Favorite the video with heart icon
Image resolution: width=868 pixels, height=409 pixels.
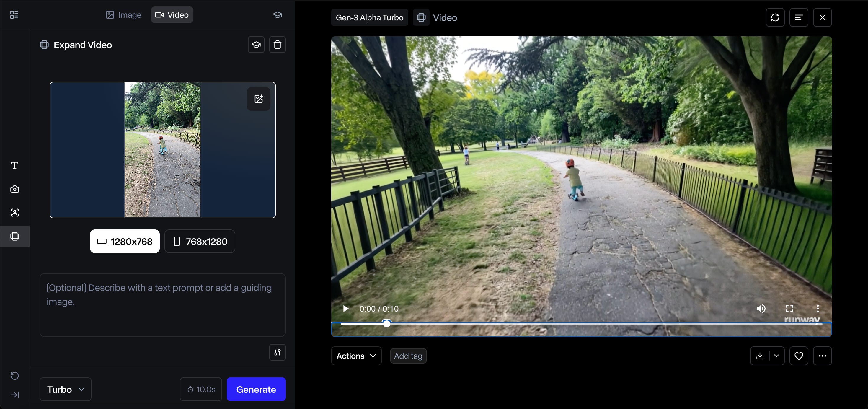pos(799,356)
